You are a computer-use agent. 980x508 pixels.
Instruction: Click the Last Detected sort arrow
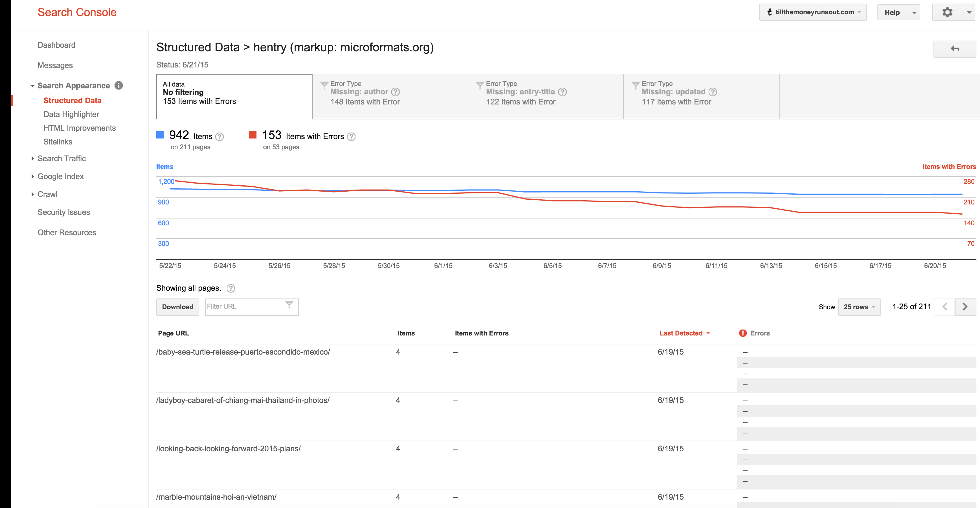point(708,333)
